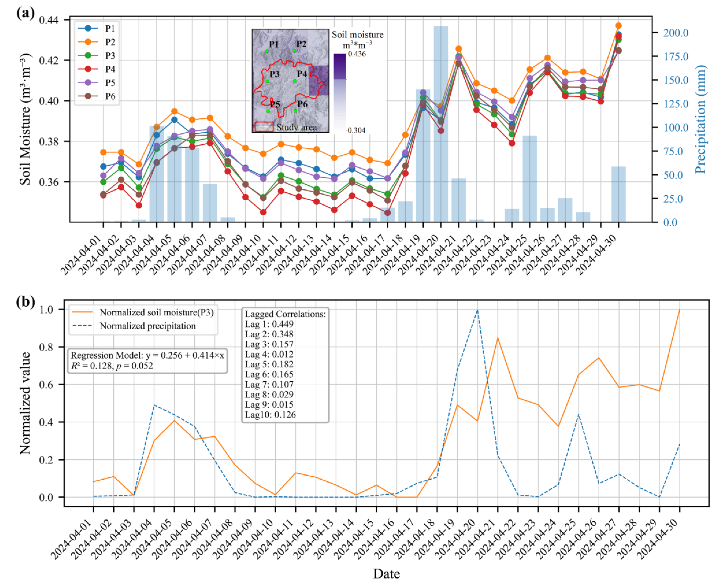Click the 2024-04-20 date label in panel (a)
Screen dimensions: 715x588
(x=419, y=255)
